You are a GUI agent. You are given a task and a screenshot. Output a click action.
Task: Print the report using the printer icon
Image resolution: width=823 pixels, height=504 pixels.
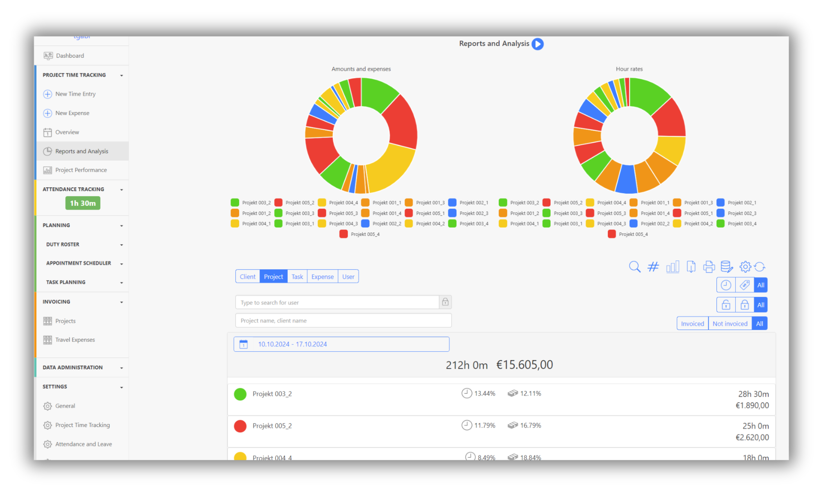[709, 266]
